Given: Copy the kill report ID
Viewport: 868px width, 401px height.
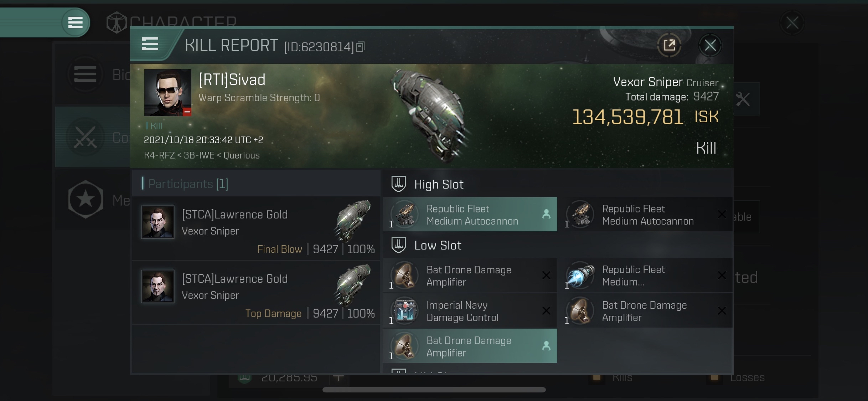Looking at the screenshot, I should click(360, 47).
